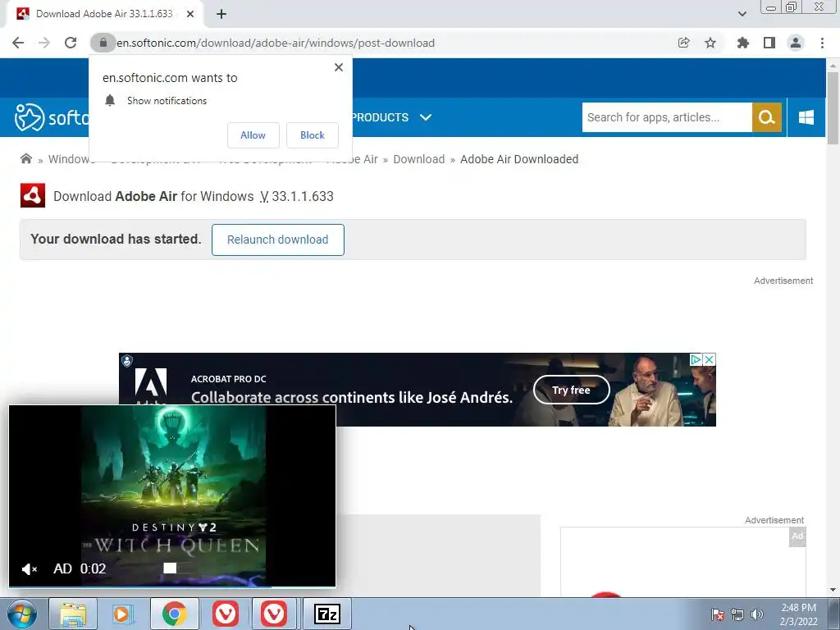Click the AdChoices icon on banner
This screenshot has height=630, width=840.
tap(696, 359)
